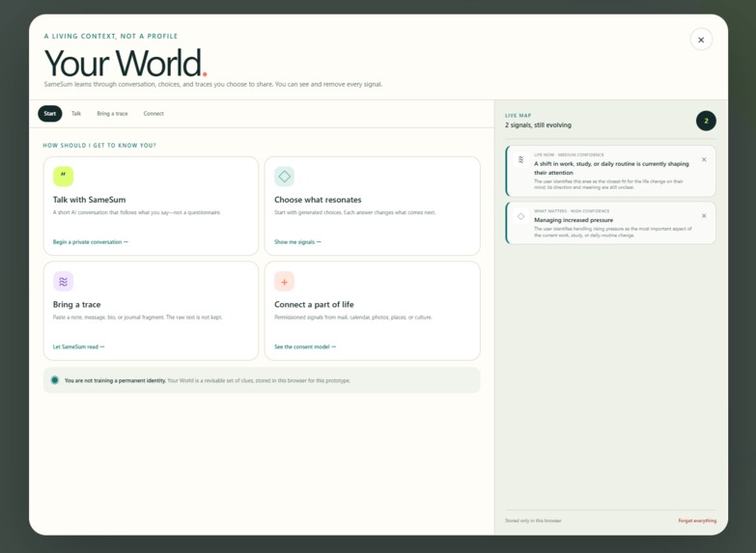Screen dimensions: 756x553
Task: Go to the Connect tab
Action: [x=154, y=114]
